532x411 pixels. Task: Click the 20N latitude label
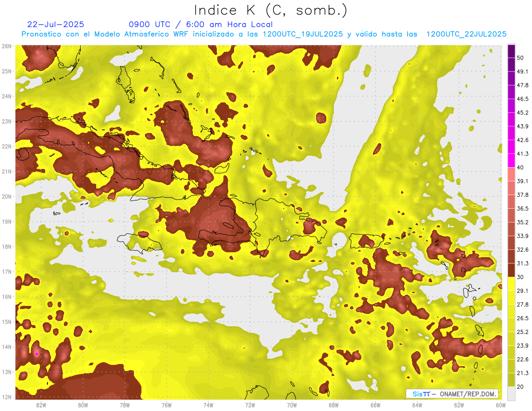point(6,196)
